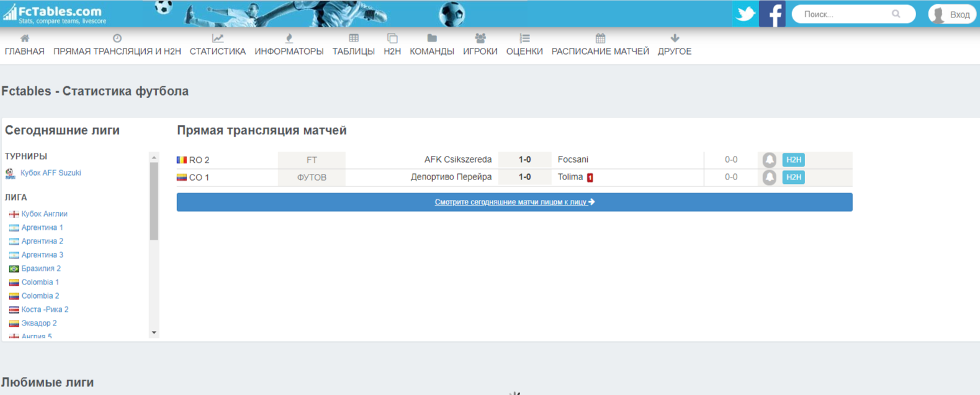The width and height of the screenshot is (980, 395).
Task: Click the RO 2 league label
Action: [x=199, y=160]
